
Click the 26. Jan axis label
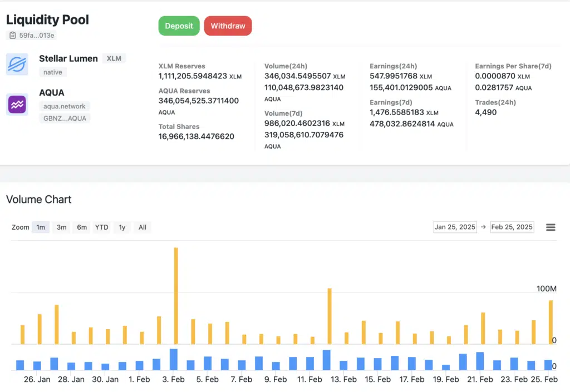point(37,379)
